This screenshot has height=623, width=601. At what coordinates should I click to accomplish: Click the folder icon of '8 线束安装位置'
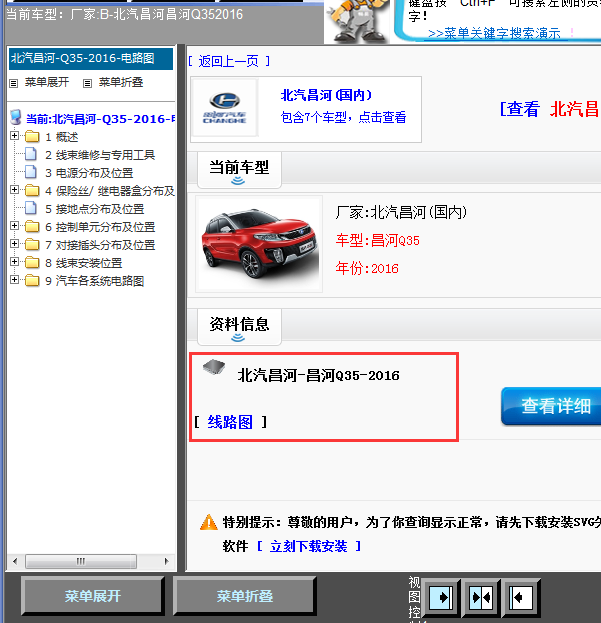click(32, 262)
